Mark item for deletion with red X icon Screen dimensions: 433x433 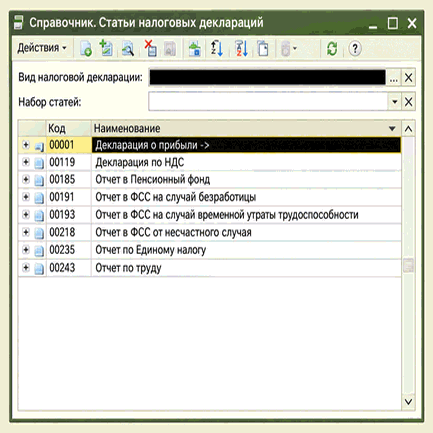tap(150, 49)
